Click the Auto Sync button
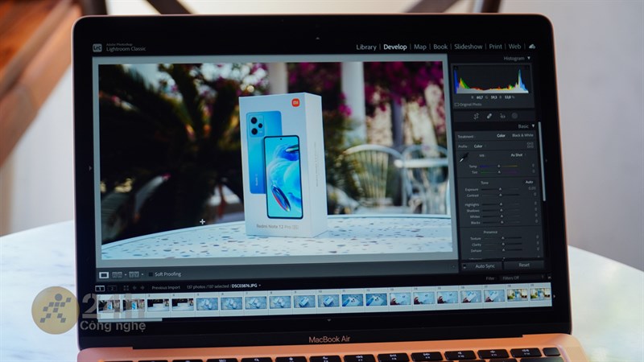This screenshot has height=362, width=644. tap(485, 266)
